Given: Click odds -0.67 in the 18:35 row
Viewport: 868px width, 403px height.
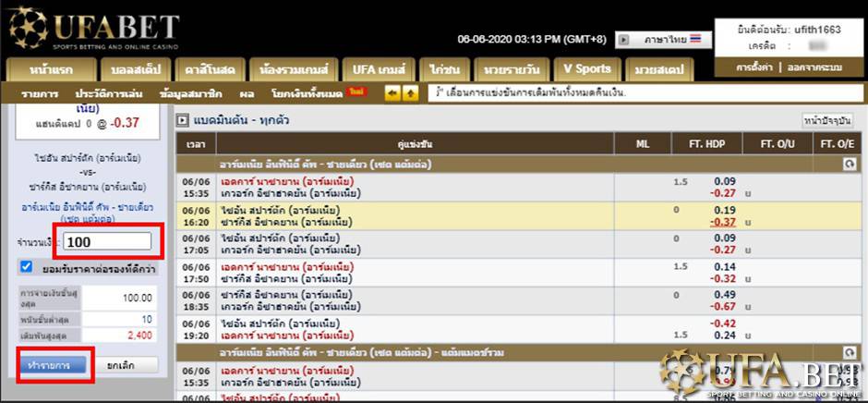Looking at the screenshot, I should (723, 307).
